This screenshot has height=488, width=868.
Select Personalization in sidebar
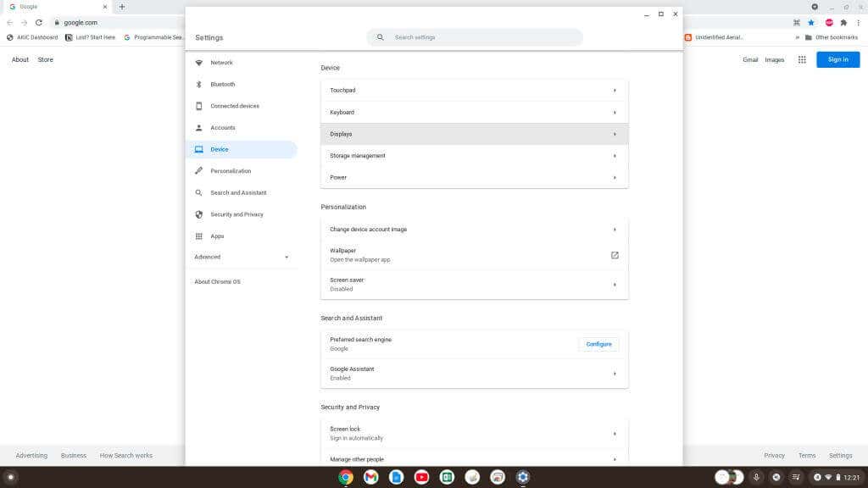tap(231, 171)
